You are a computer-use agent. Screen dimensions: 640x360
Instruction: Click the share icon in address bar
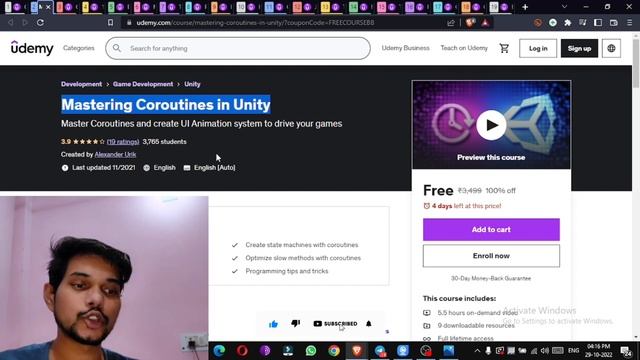pyautogui.click(x=451, y=23)
